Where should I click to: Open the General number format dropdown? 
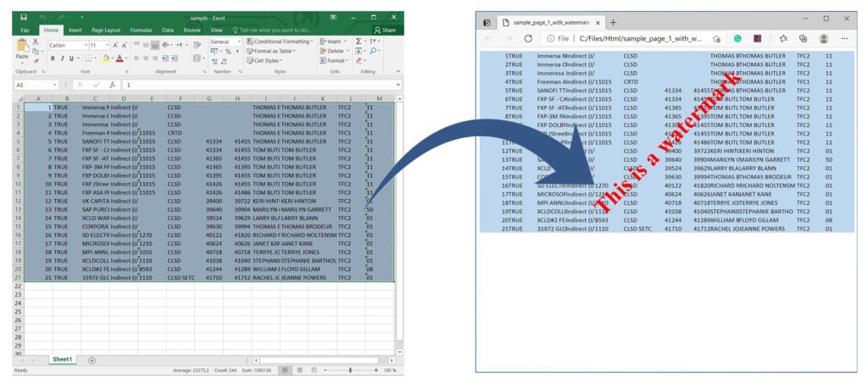coord(223,41)
